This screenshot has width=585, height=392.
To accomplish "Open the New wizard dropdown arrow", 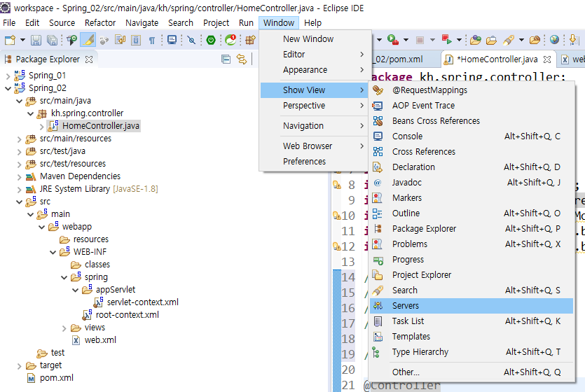I will click(22, 40).
